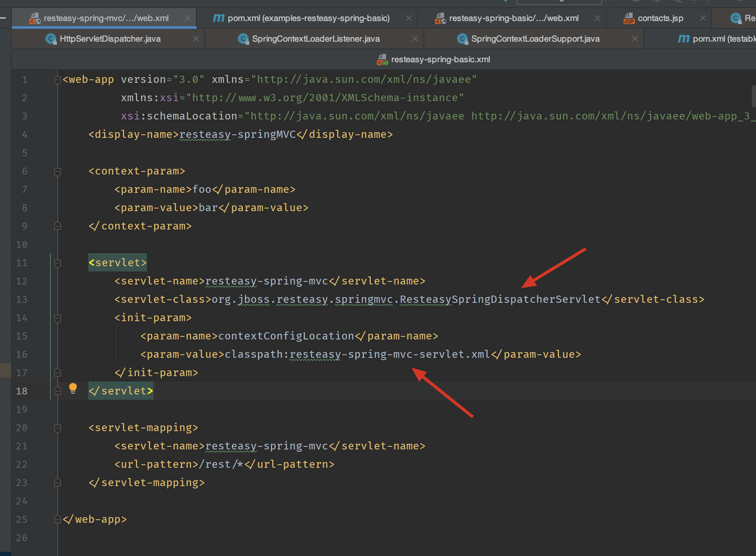This screenshot has height=556, width=756.
Task: Click the Maven icon on pom.xml tab
Action: tap(218, 18)
